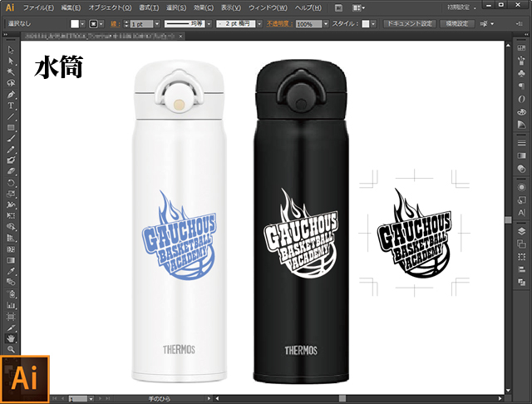Viewport: 532px width, 404px height.
Task: Select the Rectangle tool
Action: pos(11,127)
